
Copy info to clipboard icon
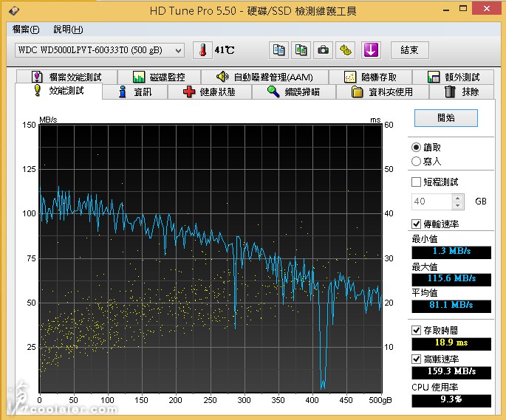pyautogui.click(x=278, y=50)
